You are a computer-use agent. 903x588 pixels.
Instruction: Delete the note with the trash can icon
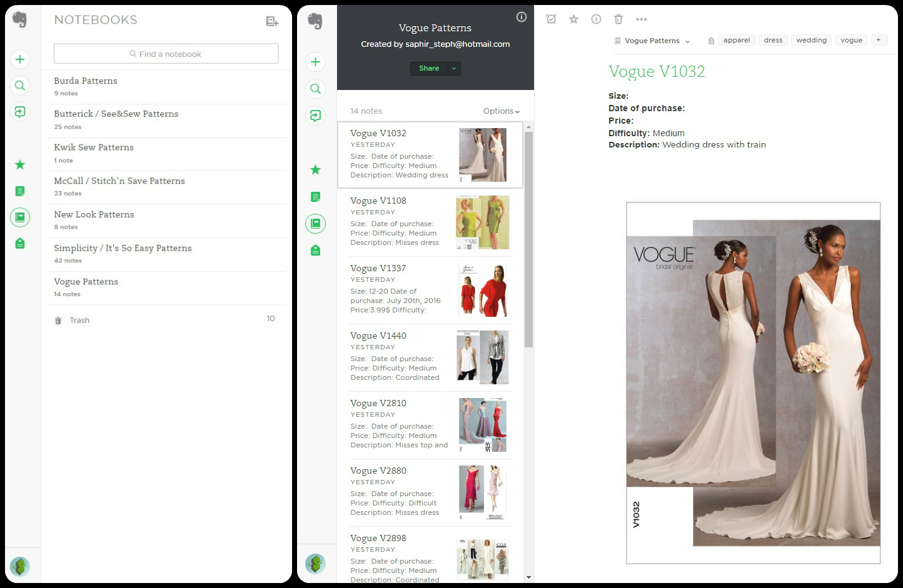click(x=618, y=19)
